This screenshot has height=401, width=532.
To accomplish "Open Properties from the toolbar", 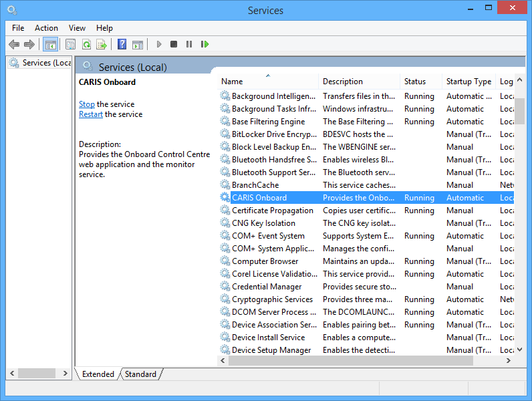I will 70,45.
